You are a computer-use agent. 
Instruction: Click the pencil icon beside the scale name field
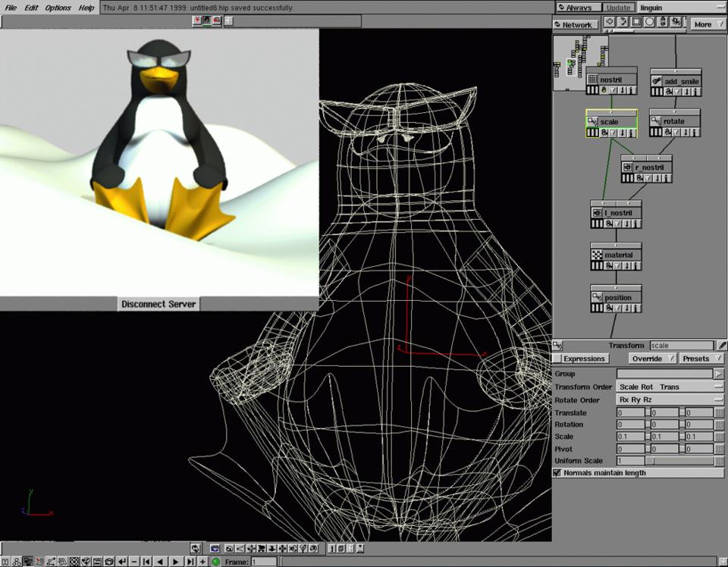tap(721, 346)
